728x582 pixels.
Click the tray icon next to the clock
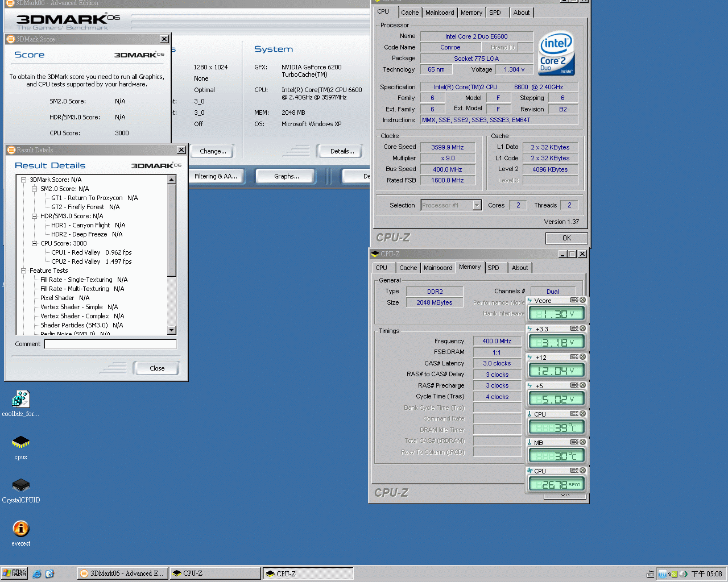click(x=684, y=574)
